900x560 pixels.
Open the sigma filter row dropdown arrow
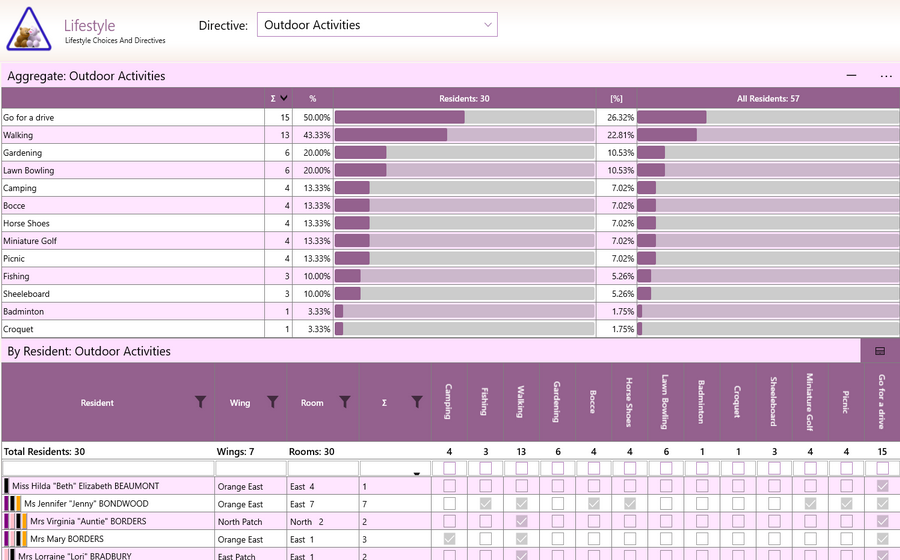pos(417,473)
